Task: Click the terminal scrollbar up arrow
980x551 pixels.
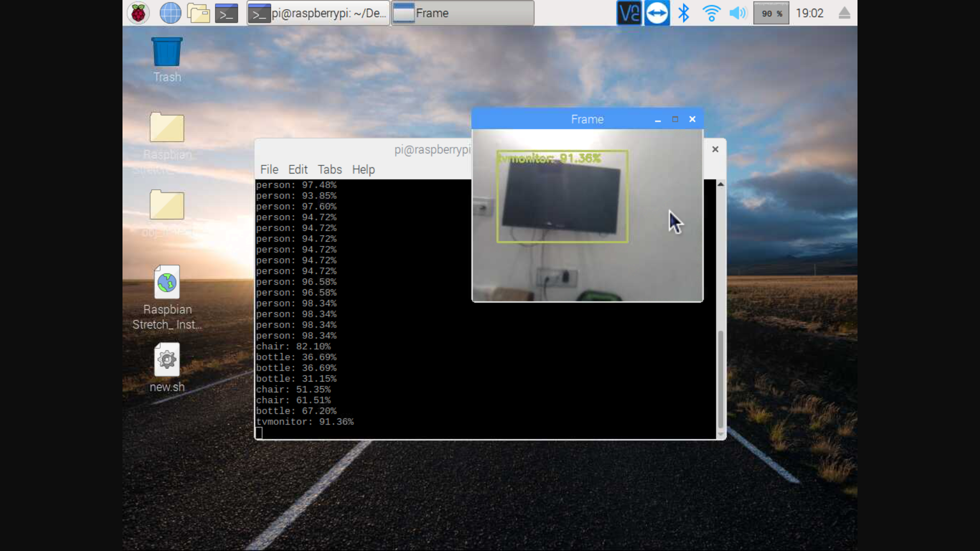Action: point(721,184)
